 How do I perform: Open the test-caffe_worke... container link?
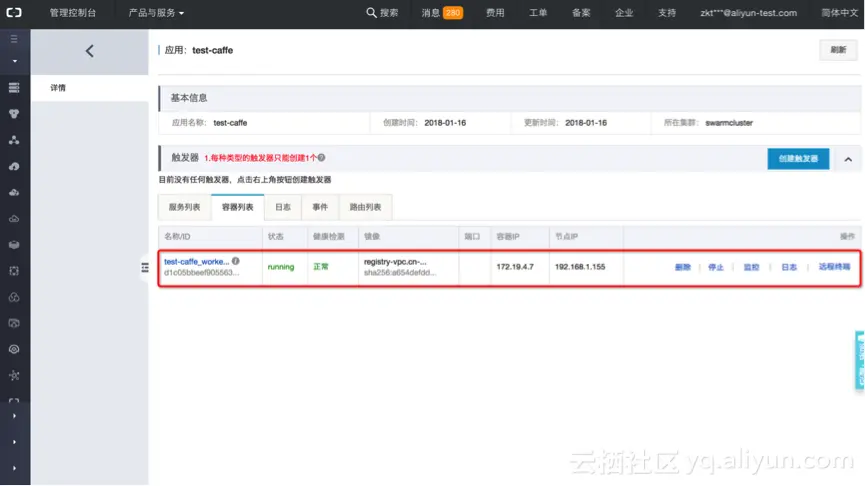(196, 261)
